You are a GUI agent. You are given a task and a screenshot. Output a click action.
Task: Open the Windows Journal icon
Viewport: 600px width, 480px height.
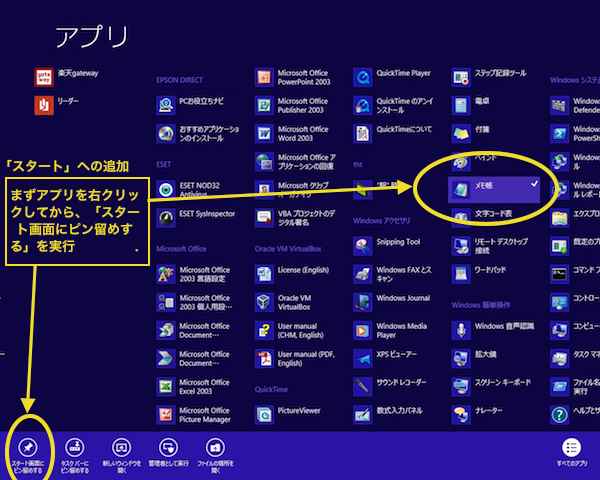[363, 302]
